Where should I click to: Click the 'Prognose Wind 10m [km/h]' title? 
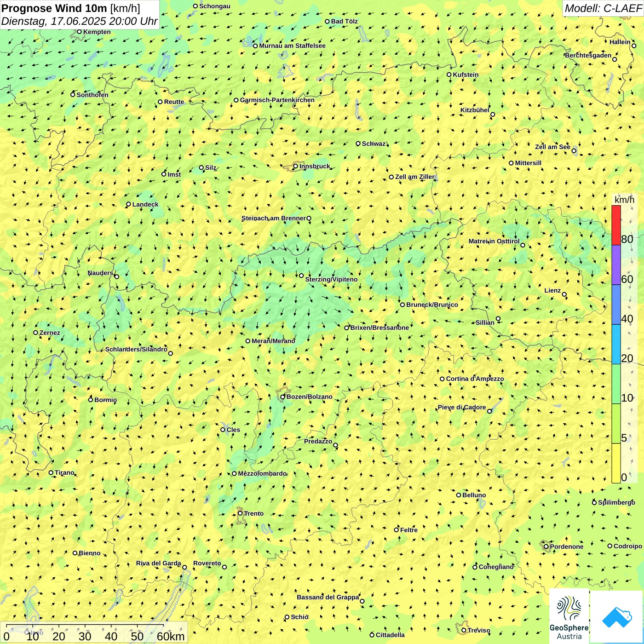coord(71,8)
